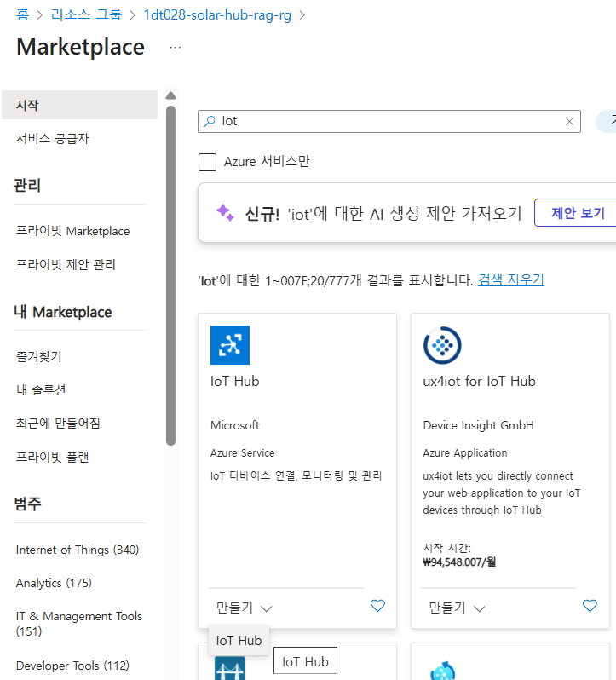The image size is (616, 680).
Task: Open 리소스 그룹 breadcrumb
Action: coord(86,14)
